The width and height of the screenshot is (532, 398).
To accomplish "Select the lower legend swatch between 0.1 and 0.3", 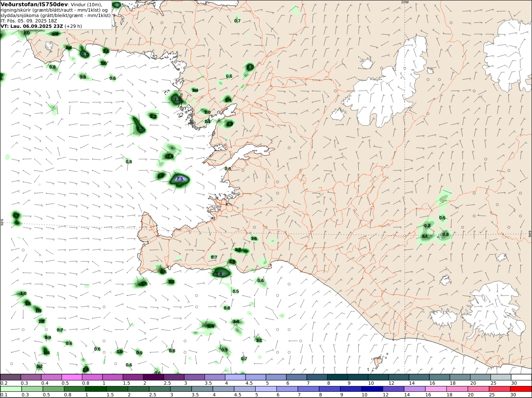I will [x=12, y=389].
